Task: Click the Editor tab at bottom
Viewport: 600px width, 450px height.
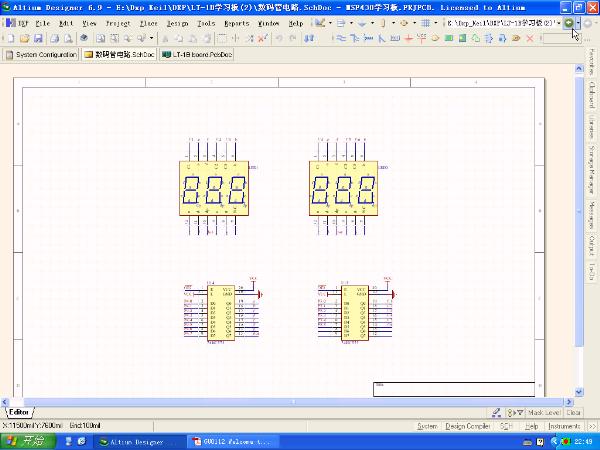Action: coord(18,412)
